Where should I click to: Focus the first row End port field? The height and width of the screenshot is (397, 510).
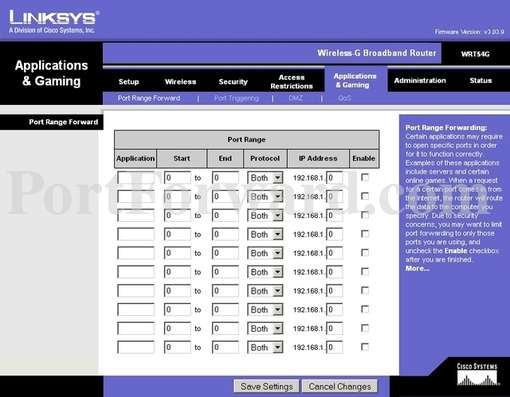pyautogui.click(x=225, y=178)
